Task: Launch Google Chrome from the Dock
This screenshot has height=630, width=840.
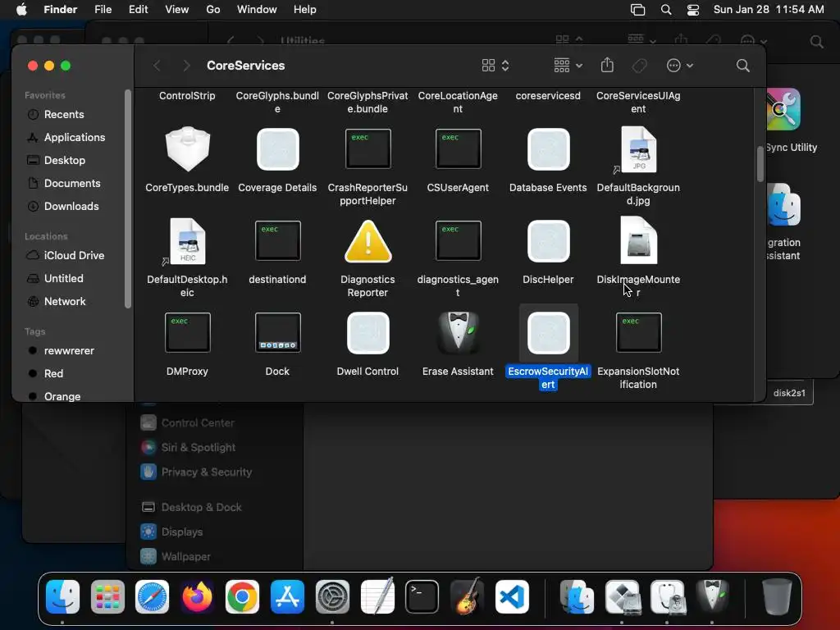Action: pos(242,596)
